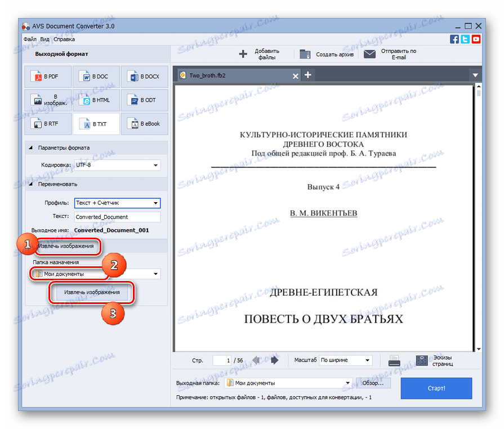Select the eBook output format
This screenshot has height=429, width=504.
pos(144,124)
